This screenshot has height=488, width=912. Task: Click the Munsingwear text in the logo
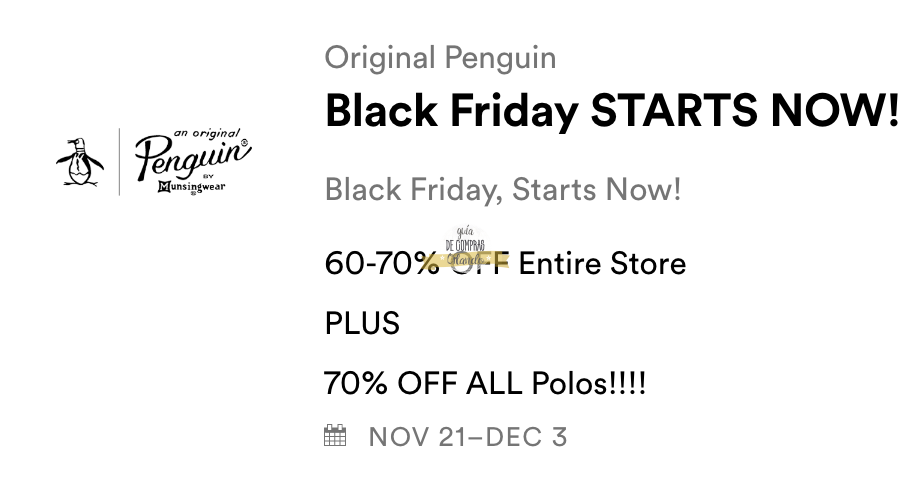pos(191,184)
